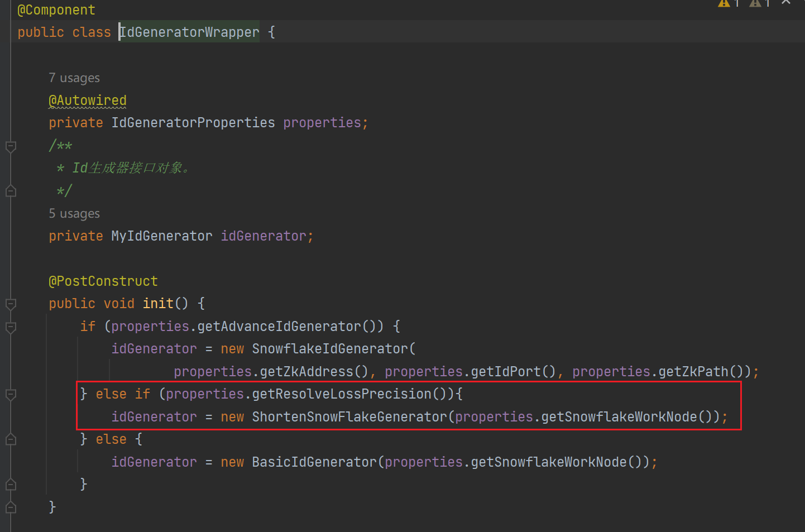The height and width of the screenshot is (532, 805).
Task: Fold the if getAdvanceIdGenerator block in the gutter
Action: coord(11,327)
